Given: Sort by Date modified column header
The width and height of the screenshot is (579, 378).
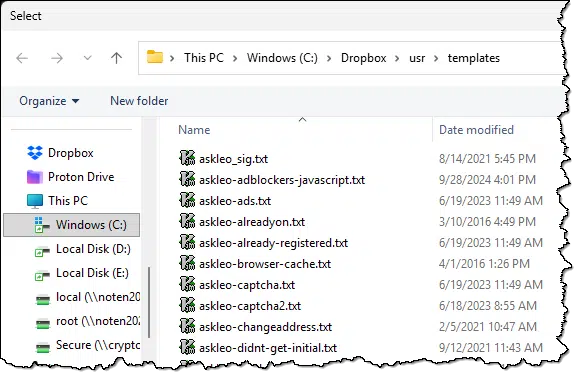Looking at the screenshot, I should point(476,130).
